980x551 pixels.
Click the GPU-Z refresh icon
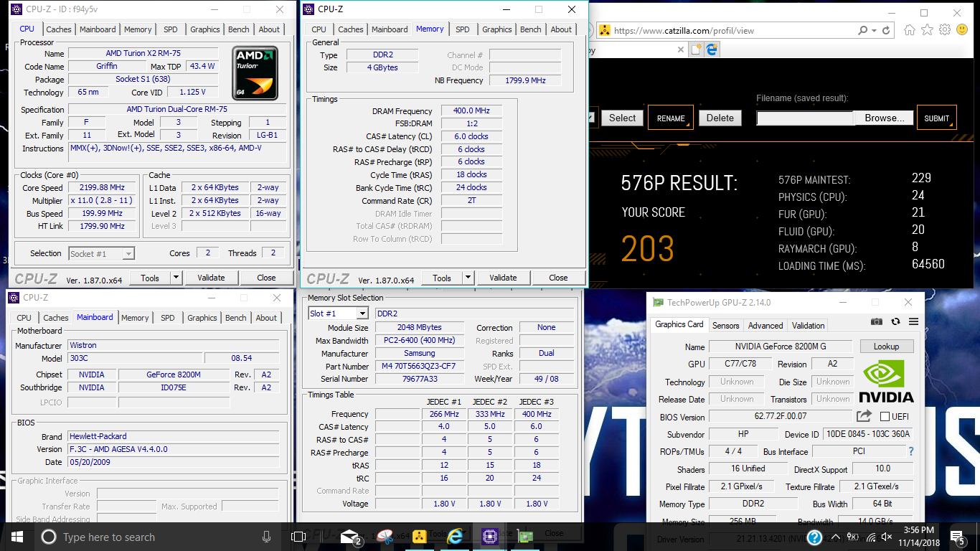coord(895,322)
